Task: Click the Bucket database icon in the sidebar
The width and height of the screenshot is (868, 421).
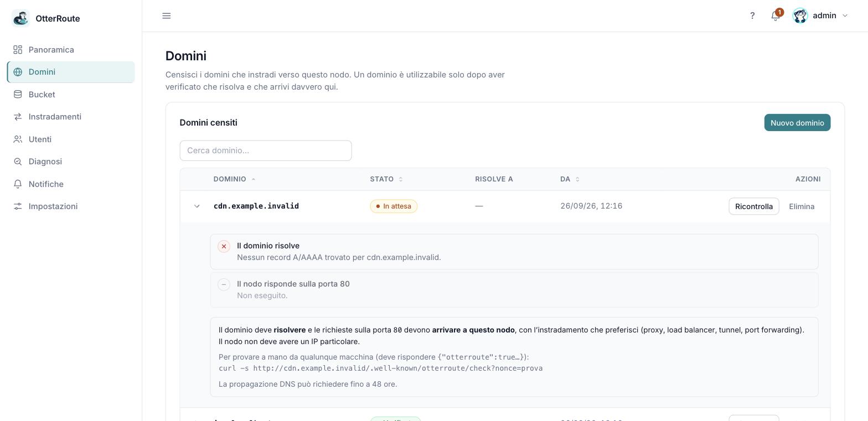Action: [x=18, y=95]
